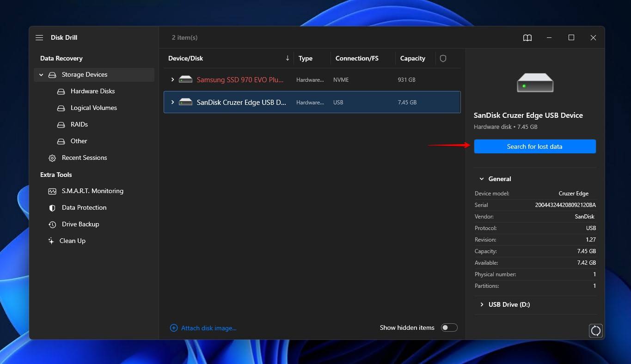Click the 2 item(s) counter text

(x=184, y=38)
